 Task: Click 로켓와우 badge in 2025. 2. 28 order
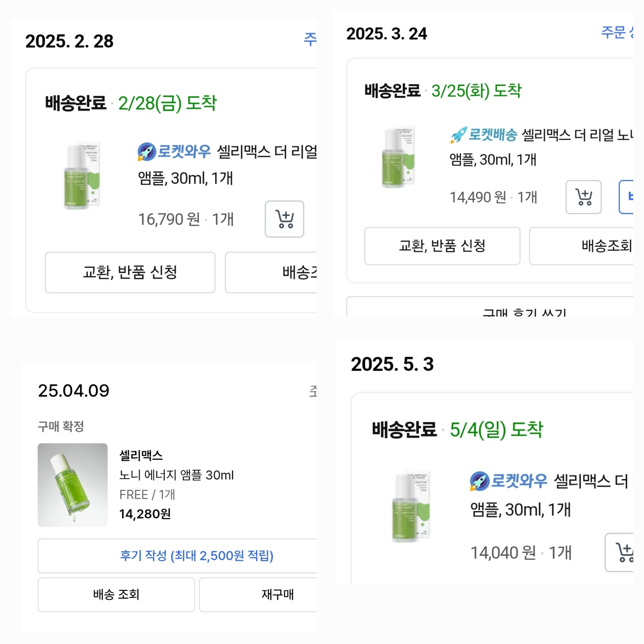[x=174, y=152]
